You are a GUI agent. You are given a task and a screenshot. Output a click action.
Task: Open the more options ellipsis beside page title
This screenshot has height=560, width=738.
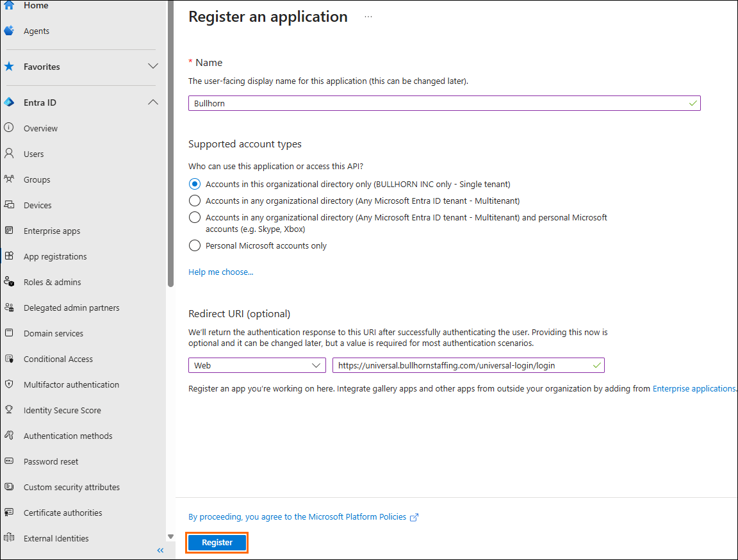click(368, 17)
